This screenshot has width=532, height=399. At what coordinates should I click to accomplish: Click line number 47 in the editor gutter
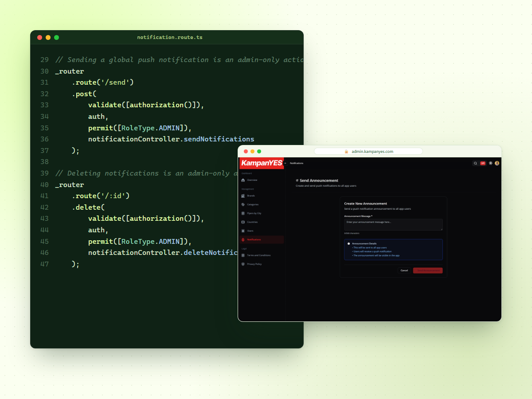click(x=44, y=264)
